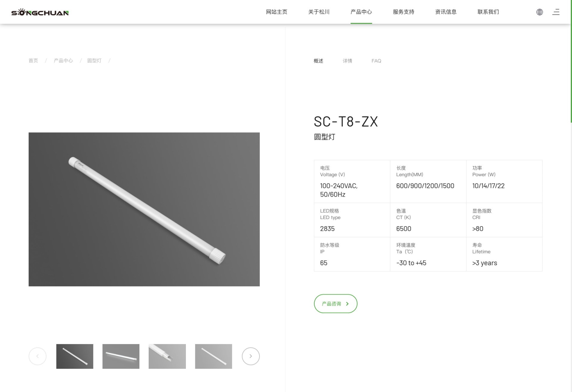Select the third thumbnail showing tube end
The height and width of the screenshot is (392, 572).
point(167,356)
